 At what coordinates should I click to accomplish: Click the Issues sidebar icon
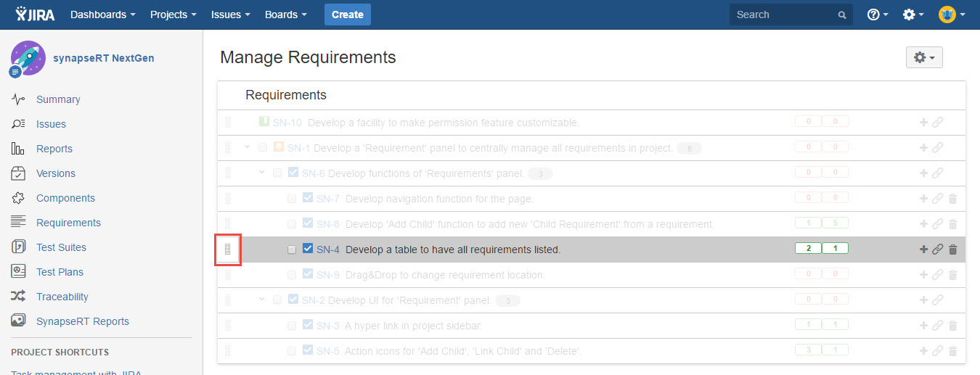coord(19,124)
